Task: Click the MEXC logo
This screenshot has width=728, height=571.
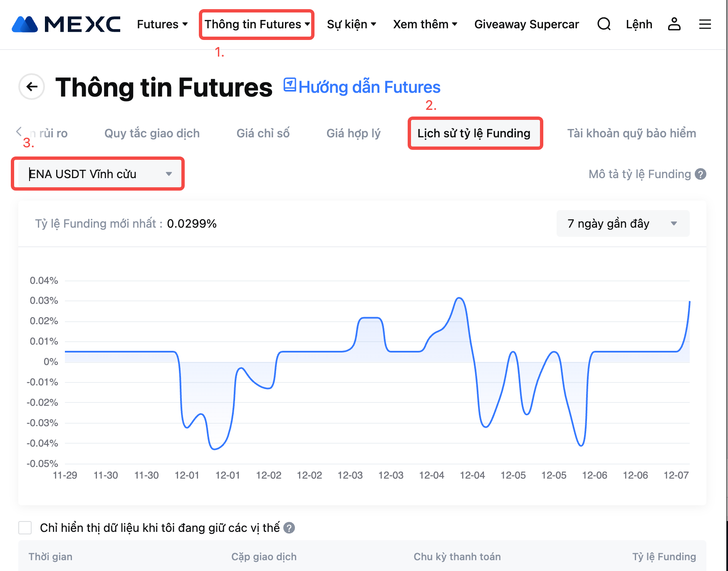Action: [67, 24]
